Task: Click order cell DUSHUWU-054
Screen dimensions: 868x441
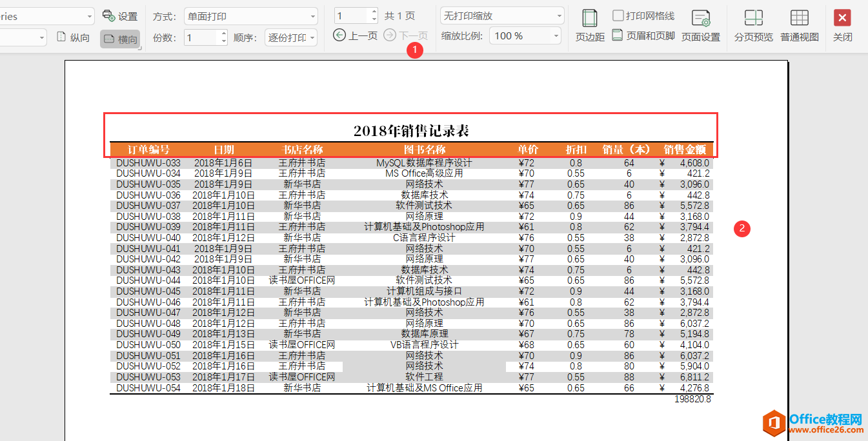Action: click(148, 388)
